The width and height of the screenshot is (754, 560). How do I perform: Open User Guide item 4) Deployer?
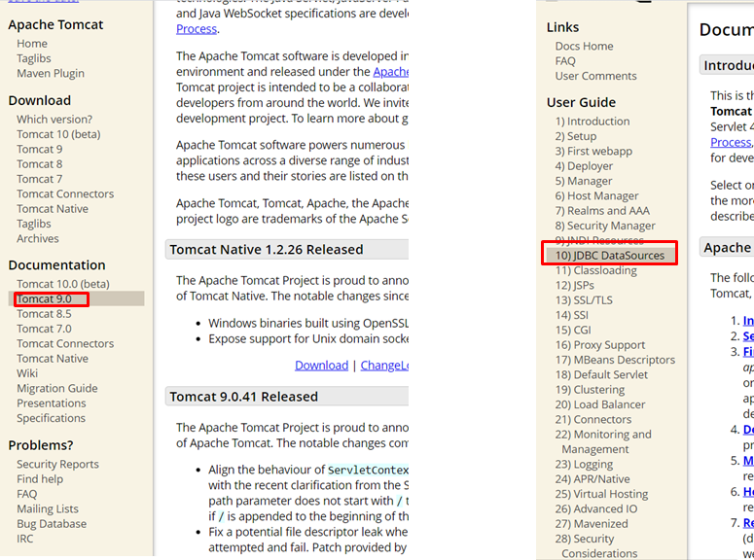(x=585, y=166)
